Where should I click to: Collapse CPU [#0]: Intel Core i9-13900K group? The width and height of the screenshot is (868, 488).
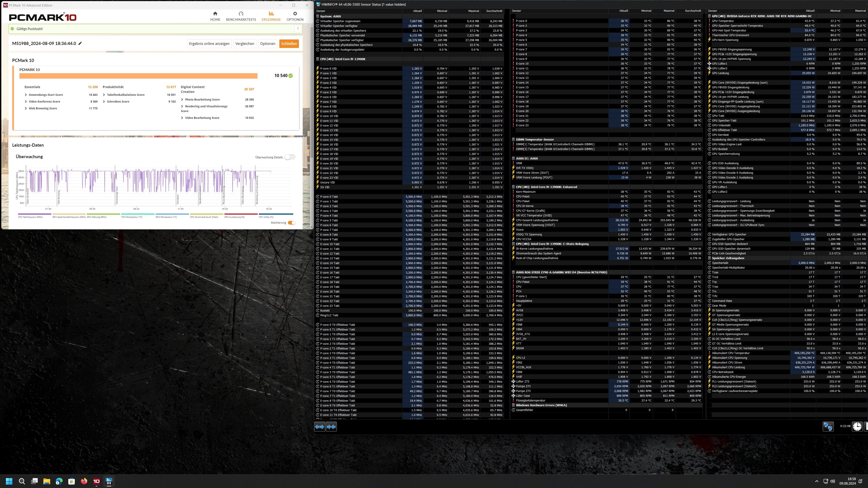pos(318,59)
